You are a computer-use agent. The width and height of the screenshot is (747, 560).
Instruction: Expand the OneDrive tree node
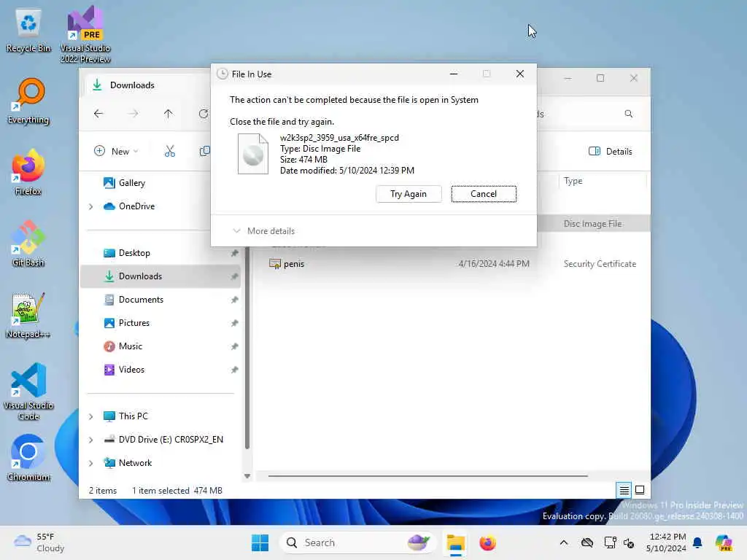coord(91,206)
